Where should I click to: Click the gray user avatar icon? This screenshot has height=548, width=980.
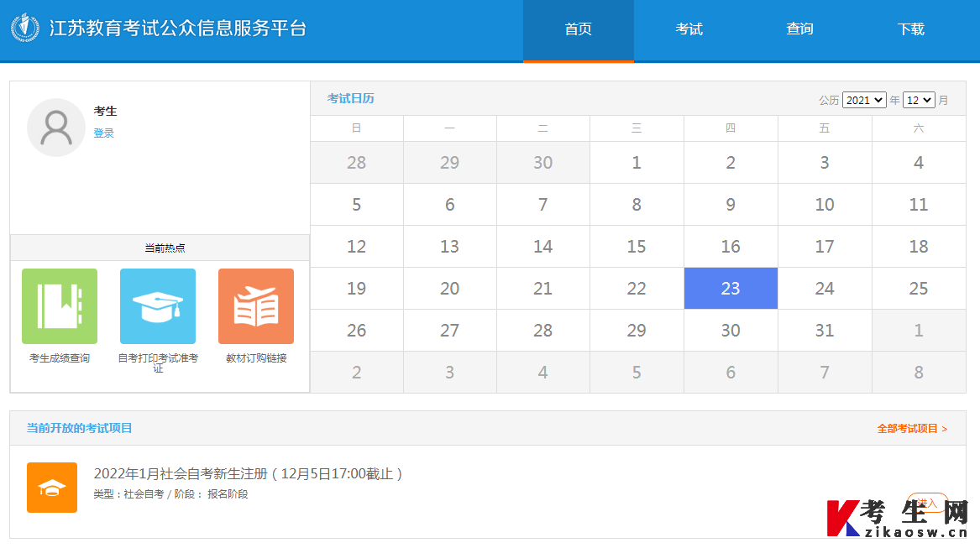coord(56,128)
